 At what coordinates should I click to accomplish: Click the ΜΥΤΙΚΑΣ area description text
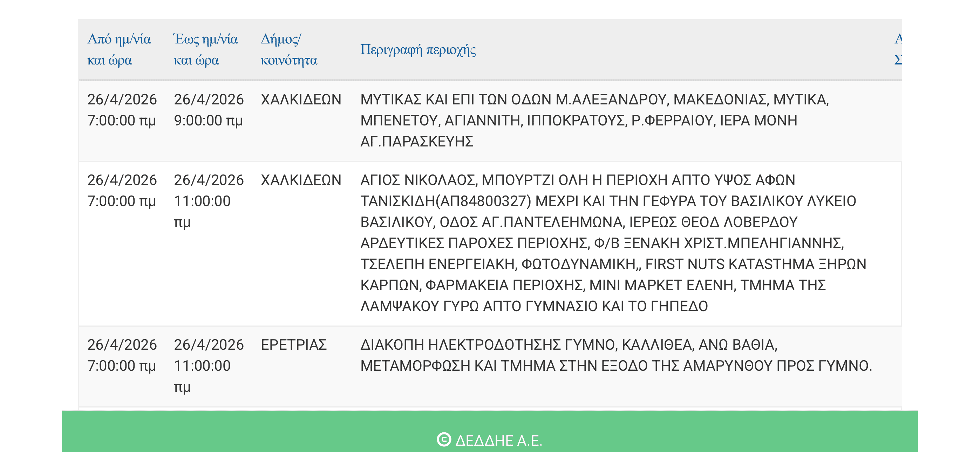pyautogui.click(x=593, y=120)
